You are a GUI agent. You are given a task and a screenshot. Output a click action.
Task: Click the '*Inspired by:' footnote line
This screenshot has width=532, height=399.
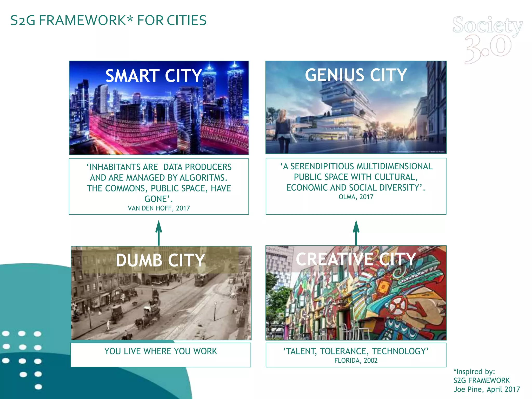(x=474, y=372)
